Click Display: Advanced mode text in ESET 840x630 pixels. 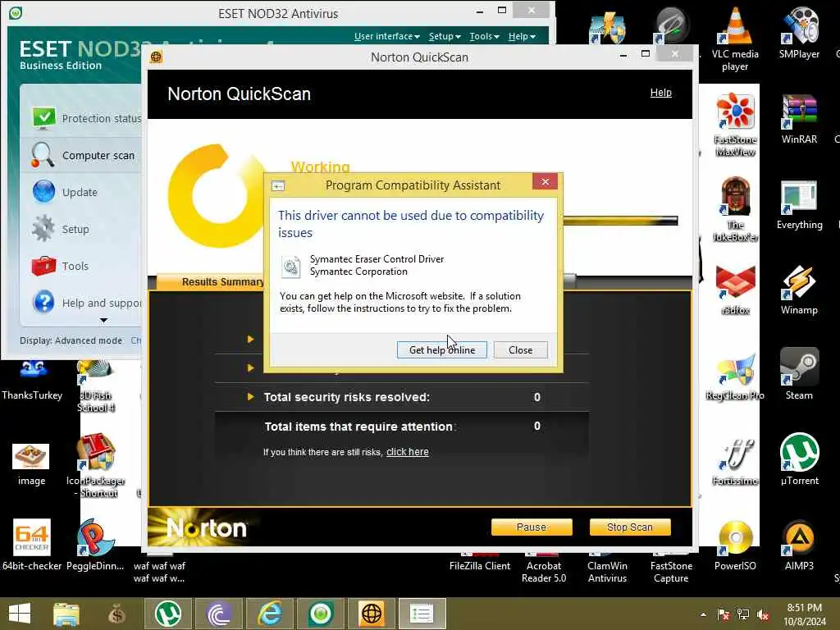71,340
